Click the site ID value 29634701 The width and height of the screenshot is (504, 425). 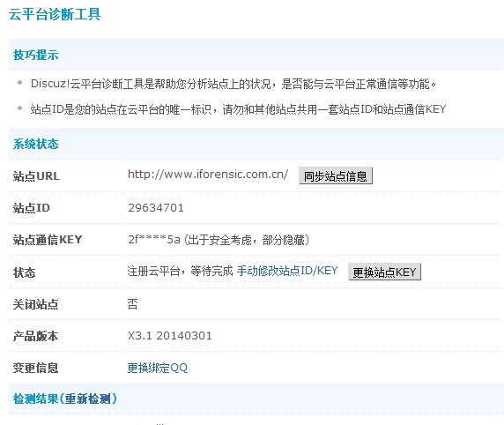point(156,208)
